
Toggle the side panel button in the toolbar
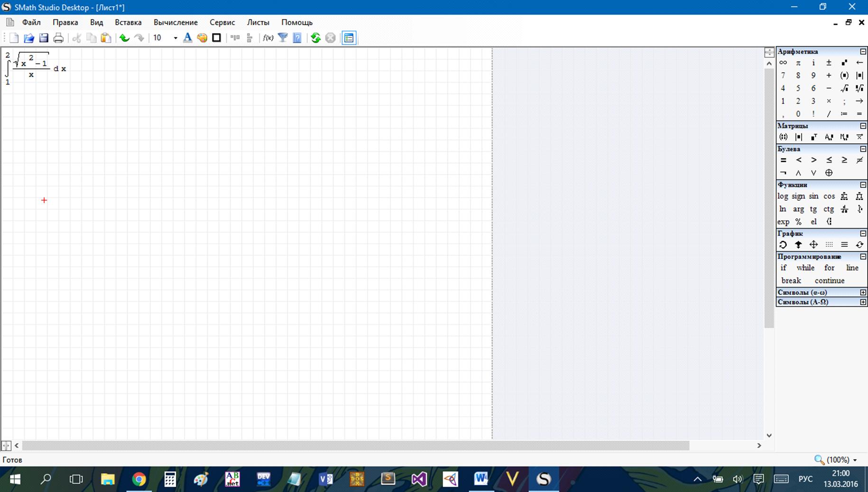pyautogui.click(x=349, y=38)
